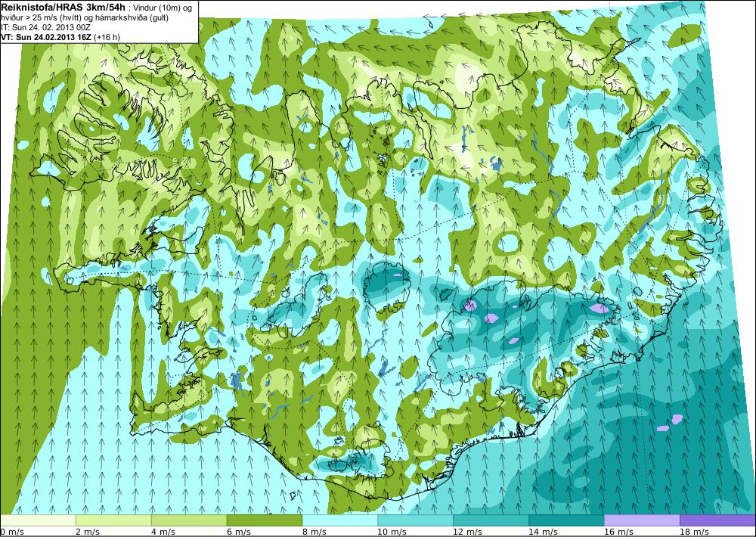Click the '8 m/s' legend label
This screenshot has width=756, height=537.
coord(314,532)
